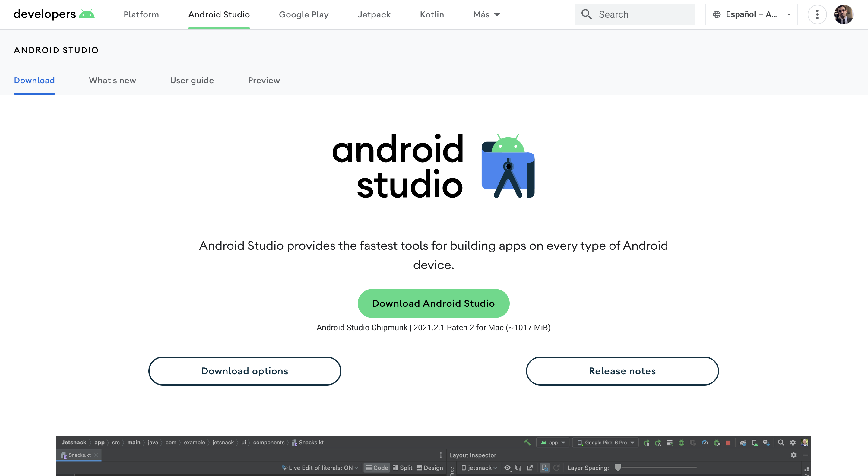
Task: Click the Run with Coverage shield icon
Action: (x=692, y=443)
